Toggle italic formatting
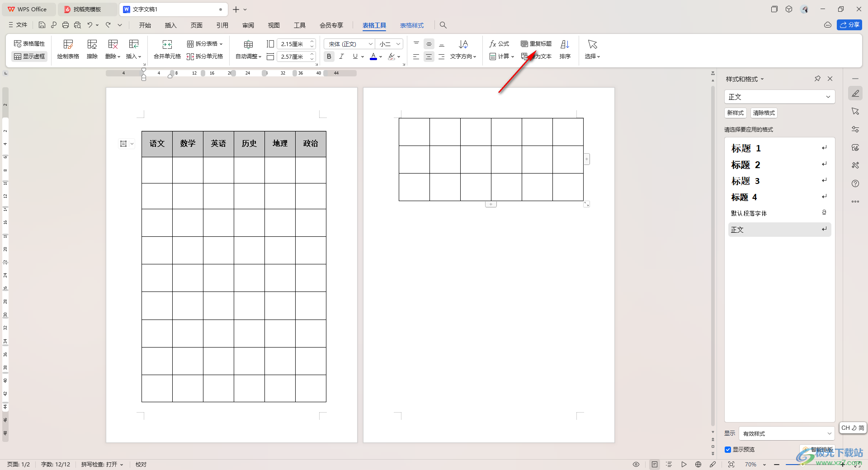 pos(342,56)
